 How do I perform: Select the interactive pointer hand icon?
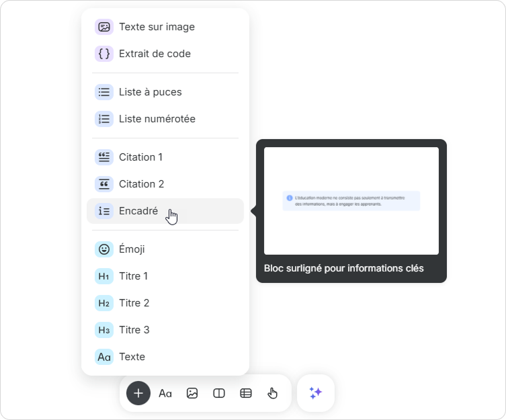click(x=273, y=393)
